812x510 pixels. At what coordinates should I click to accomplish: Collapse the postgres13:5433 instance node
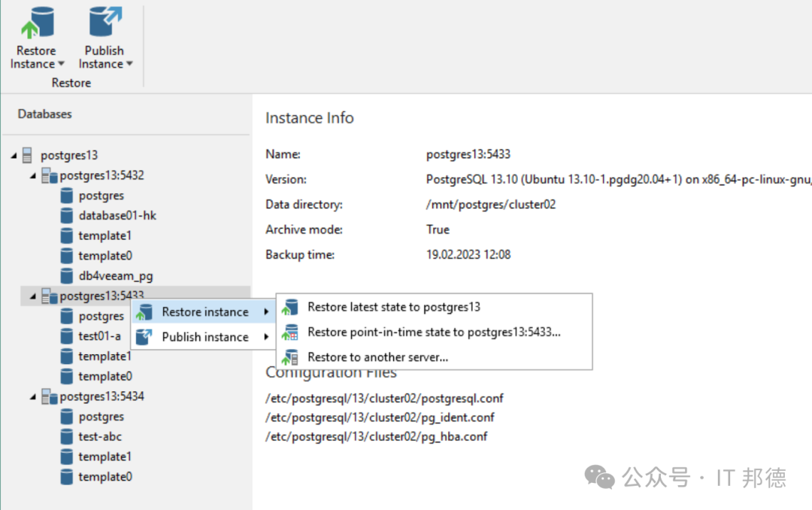33,296
